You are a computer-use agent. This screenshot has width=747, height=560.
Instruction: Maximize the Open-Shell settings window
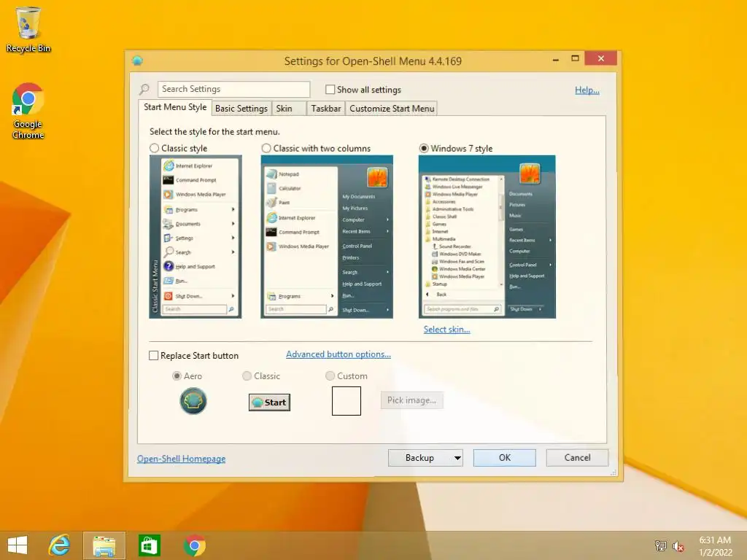pyautogui.click(x=575, y=58)
